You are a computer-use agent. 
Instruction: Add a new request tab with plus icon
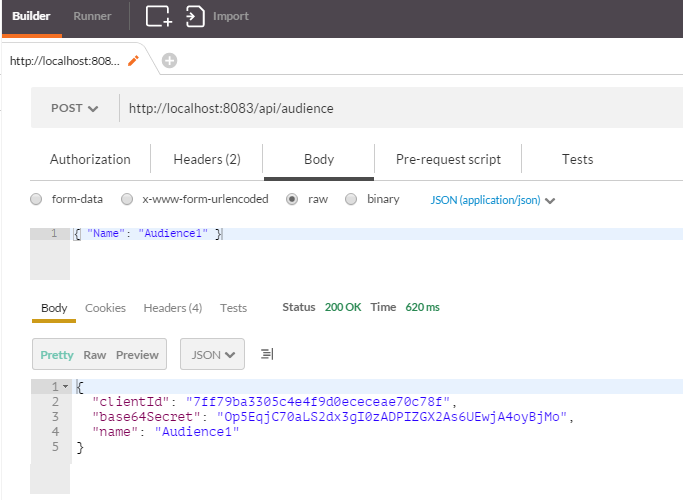pyautogui.click(x=169, y=61)
